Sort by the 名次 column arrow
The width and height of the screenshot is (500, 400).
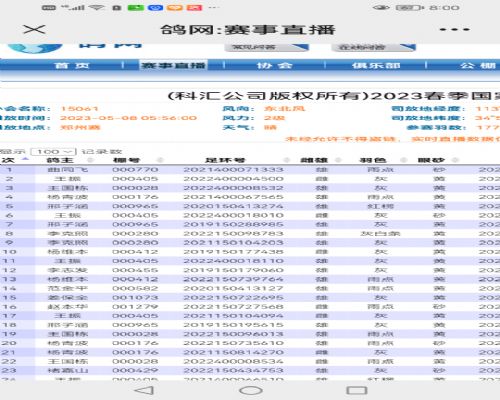25,160
